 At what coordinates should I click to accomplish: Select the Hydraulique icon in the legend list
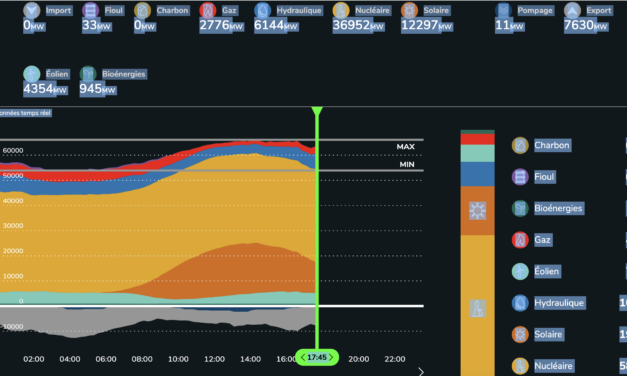coord(520,303)
